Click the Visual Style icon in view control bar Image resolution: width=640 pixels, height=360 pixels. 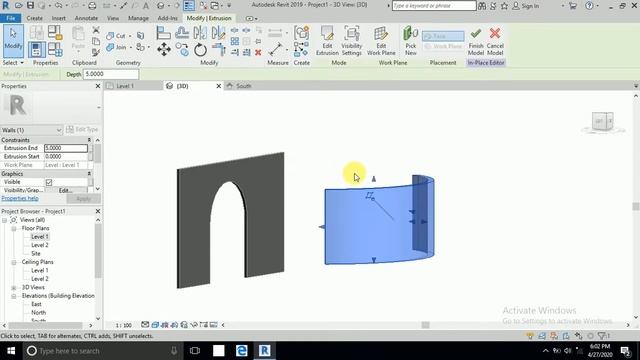point(155,325)
